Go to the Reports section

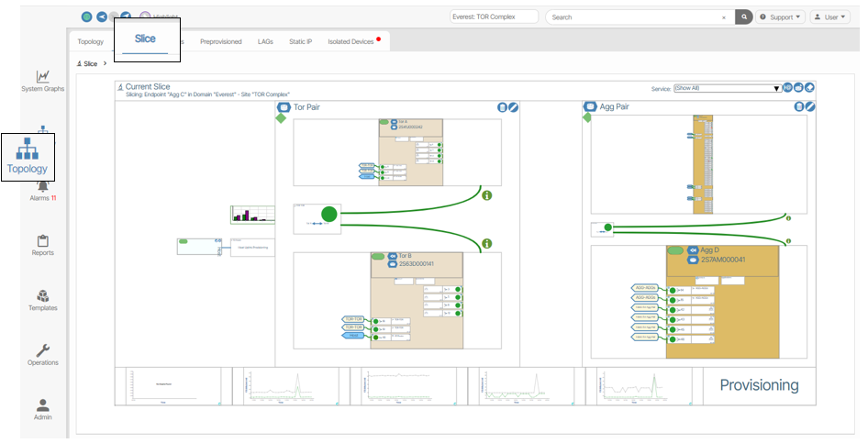42,246
